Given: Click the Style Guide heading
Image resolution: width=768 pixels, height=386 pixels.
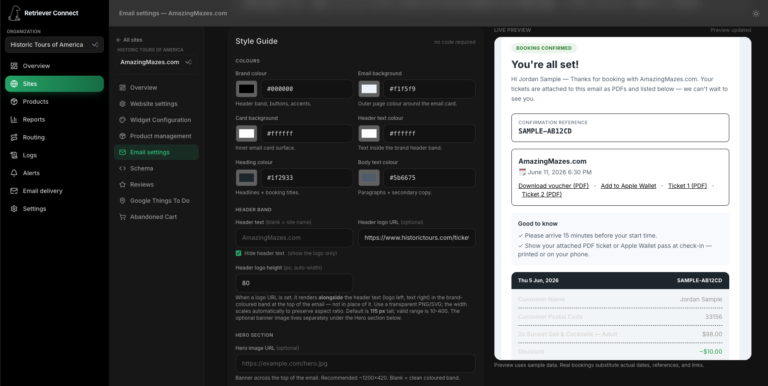Looking at the screenshot, I should tap(256, 41).
